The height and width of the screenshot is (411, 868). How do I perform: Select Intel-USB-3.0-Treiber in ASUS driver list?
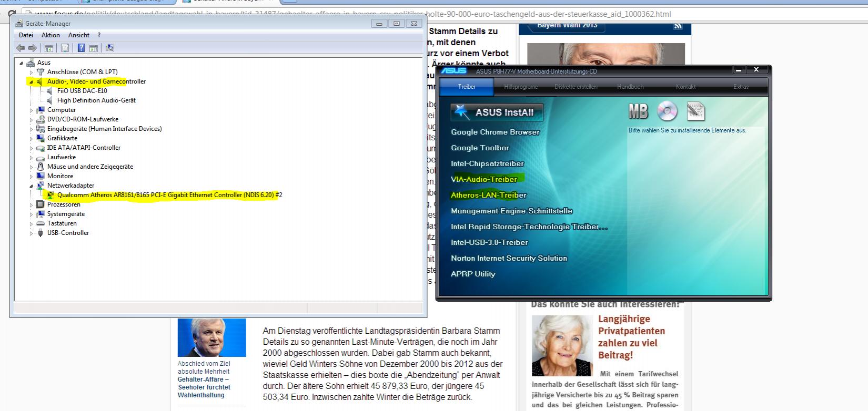(489, 242)
